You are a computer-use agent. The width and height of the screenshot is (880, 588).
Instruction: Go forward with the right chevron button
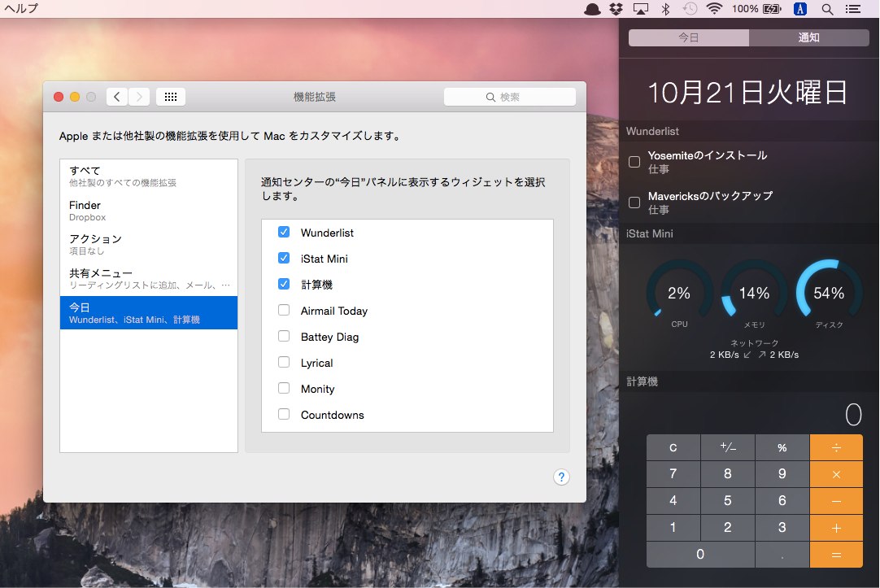139,97
